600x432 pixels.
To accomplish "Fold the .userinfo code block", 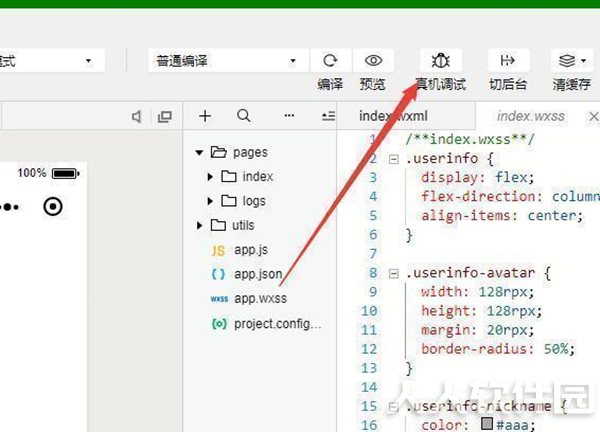I will [393, 159].
